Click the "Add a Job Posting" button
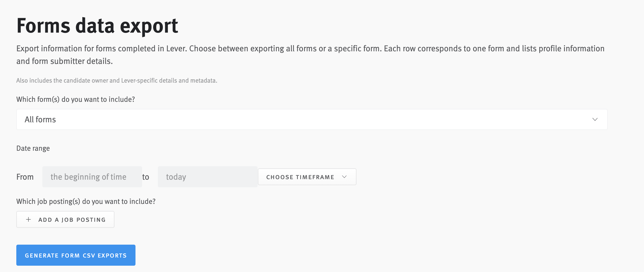Viewport: 644px width, 272px height. pos(65,219)
